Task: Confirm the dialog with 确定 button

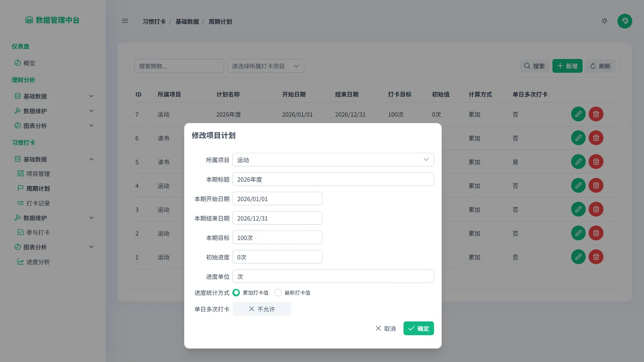Action: coord(419,328)
